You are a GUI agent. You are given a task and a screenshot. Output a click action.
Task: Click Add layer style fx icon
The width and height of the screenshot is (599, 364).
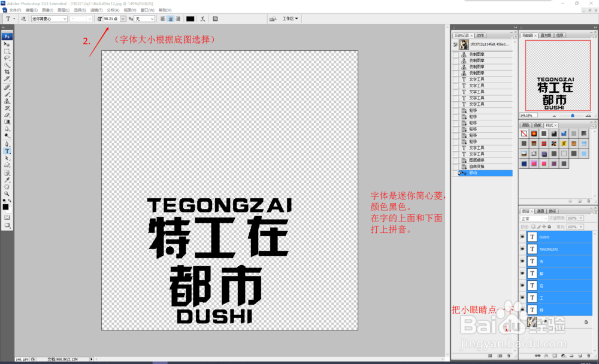coord(546,356)
